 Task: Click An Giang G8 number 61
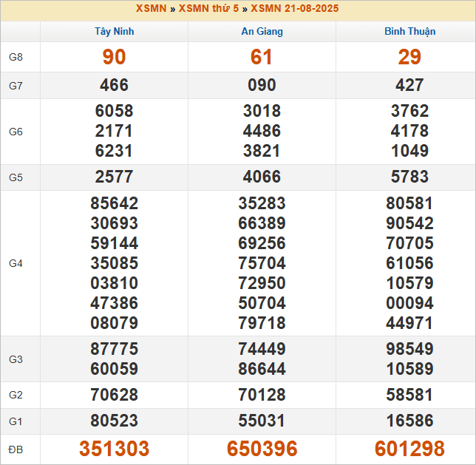click(262, 57)
